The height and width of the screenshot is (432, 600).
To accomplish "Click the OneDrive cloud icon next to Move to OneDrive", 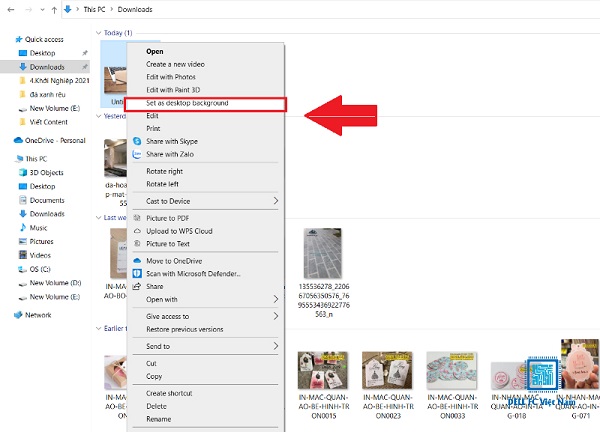I will (137, 261).
